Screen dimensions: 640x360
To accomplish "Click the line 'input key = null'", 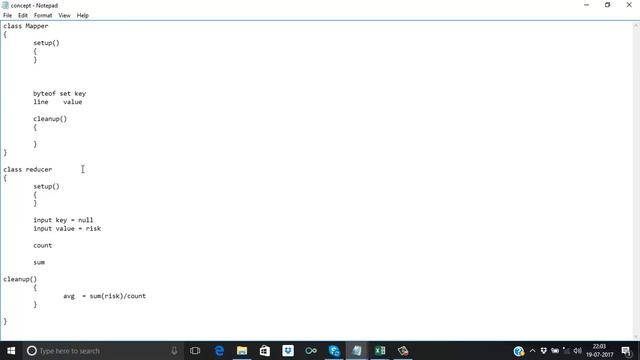I will pyautogui.click(x=63, y=220).
